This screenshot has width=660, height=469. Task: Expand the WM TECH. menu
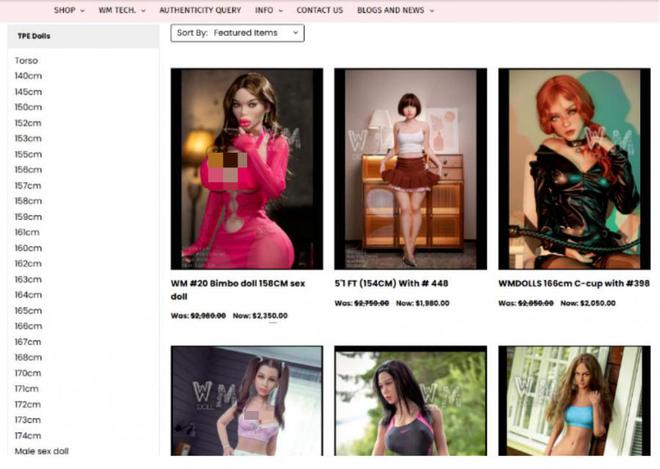click(x=121, y=10)
